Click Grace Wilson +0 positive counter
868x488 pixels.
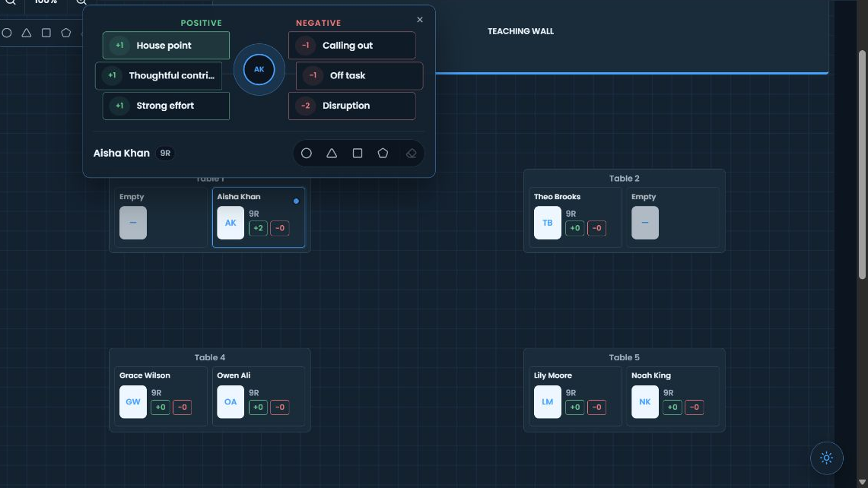[x=161, y=407]
